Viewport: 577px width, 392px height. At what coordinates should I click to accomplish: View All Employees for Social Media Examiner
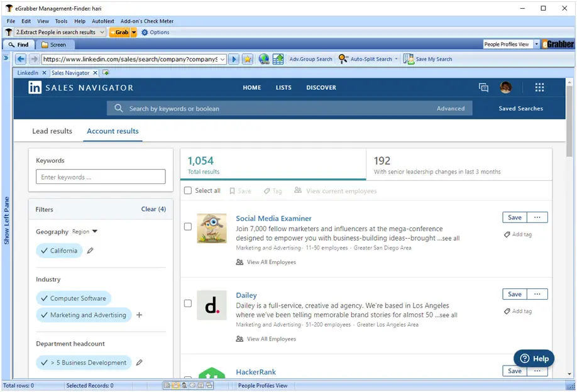tap(266, 262)
